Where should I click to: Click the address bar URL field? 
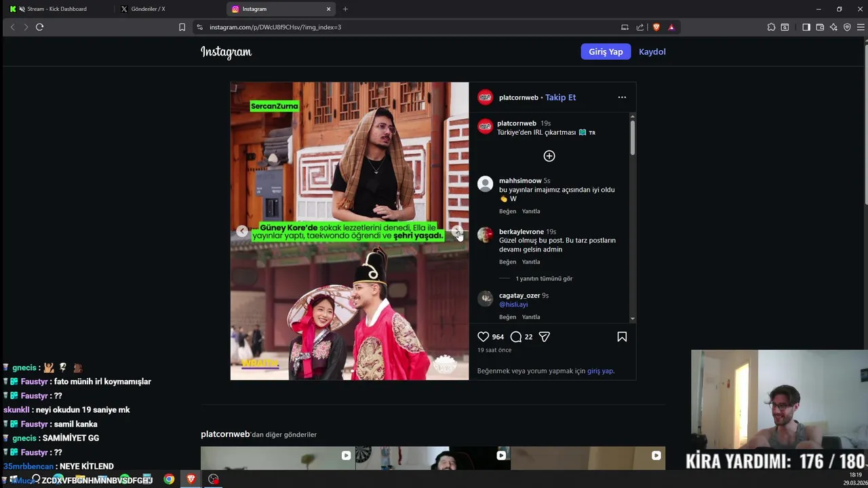click(x=407, y=27)
